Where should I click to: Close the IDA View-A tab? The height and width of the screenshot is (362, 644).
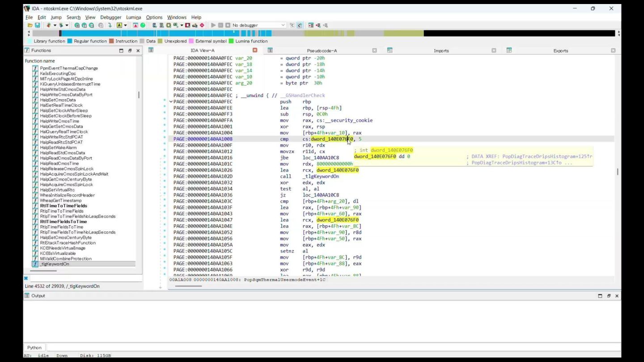click(255, 51)
